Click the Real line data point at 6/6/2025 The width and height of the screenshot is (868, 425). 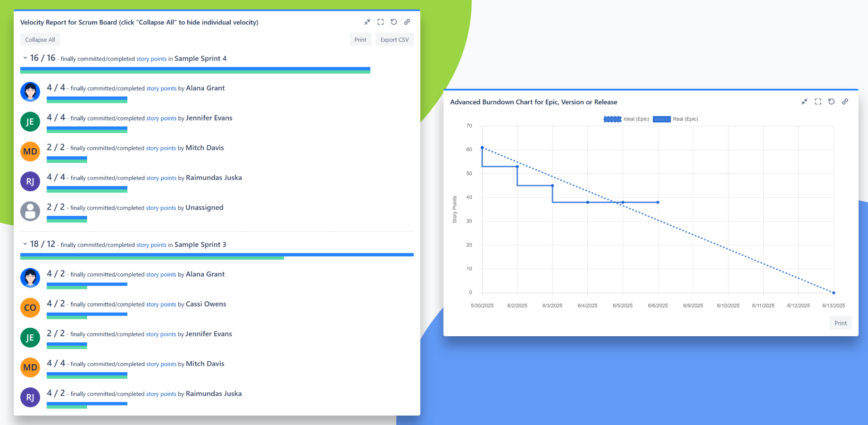coord(658,202)
